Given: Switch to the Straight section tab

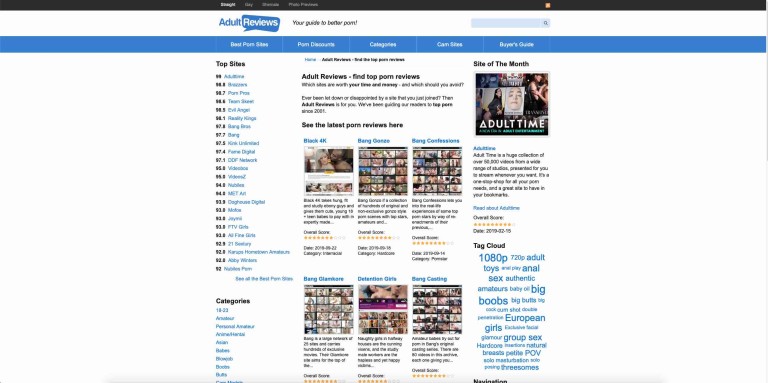Looking at the screenshot, I should [228, 4].
